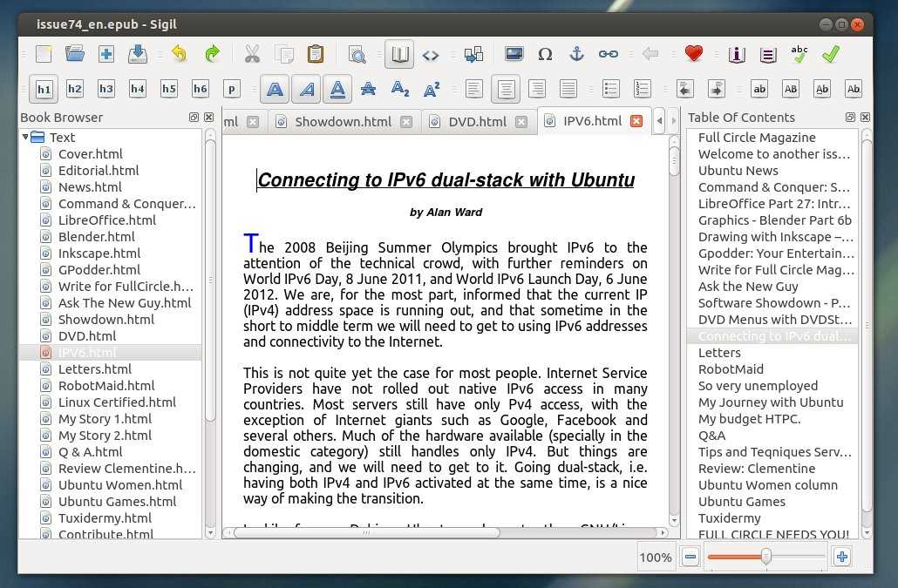
Task: Go to Ask the New Guy TOC entry
Action: [x=748, y=287]
